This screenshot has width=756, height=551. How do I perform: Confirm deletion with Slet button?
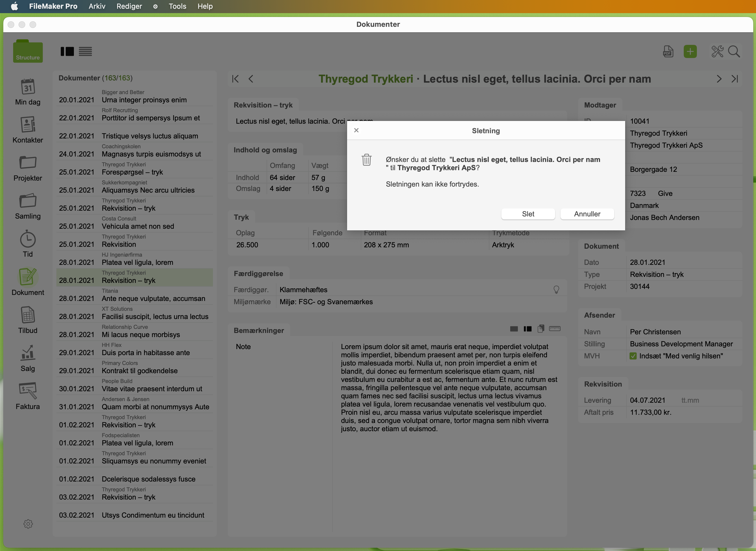pyautogui.click(x=528, y=214)
